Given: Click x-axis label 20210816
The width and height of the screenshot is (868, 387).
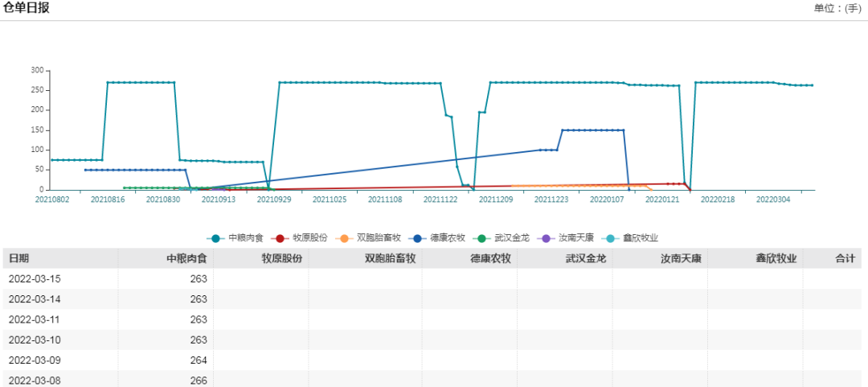Looking at the screenshot, I should coord(108,199).
